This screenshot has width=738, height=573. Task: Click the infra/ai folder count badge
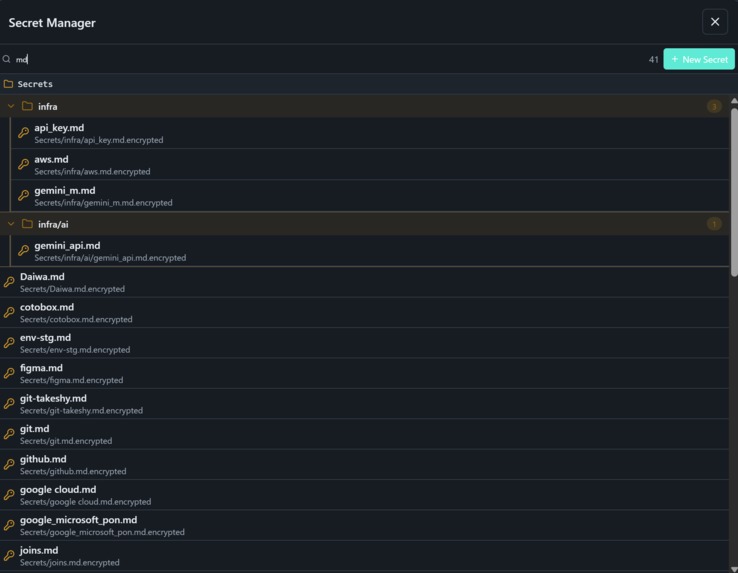(714, 224)
